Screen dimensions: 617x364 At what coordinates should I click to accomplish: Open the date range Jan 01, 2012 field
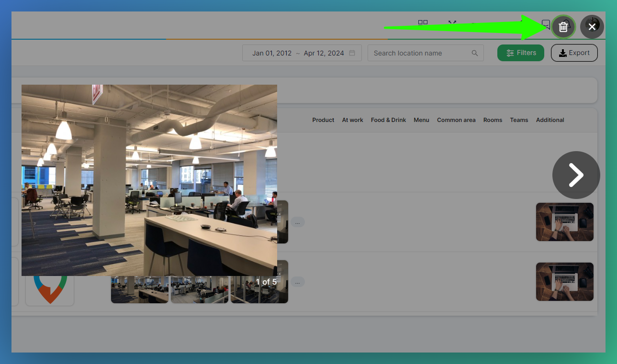(301, 53)
